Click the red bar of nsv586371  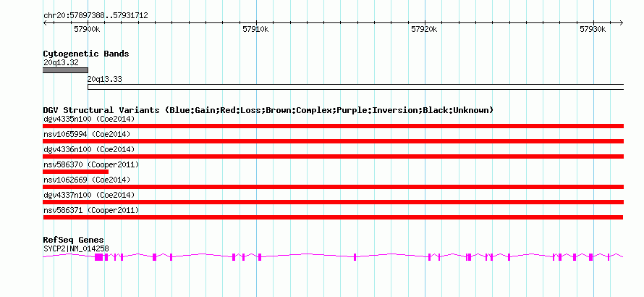pyautogui.click(x=333, y=217)
